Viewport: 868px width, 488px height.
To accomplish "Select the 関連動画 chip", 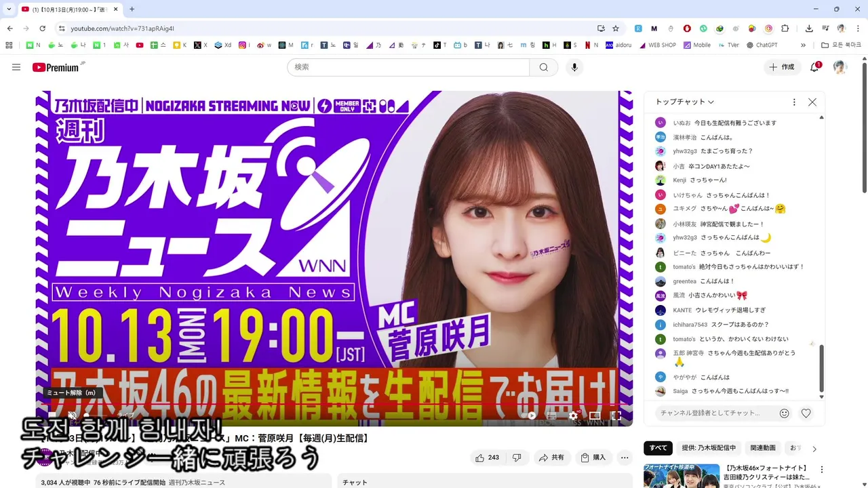I will 763,448.
